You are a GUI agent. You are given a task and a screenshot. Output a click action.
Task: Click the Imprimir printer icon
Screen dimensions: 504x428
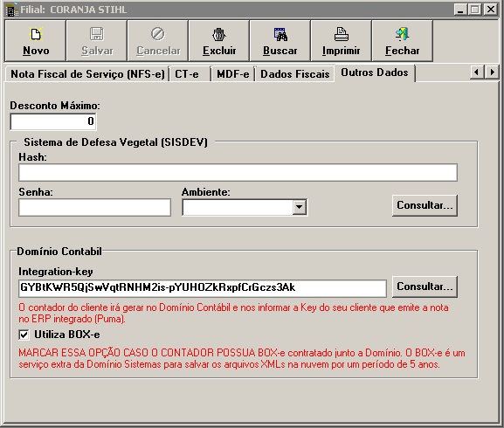[x=342, y=34]
